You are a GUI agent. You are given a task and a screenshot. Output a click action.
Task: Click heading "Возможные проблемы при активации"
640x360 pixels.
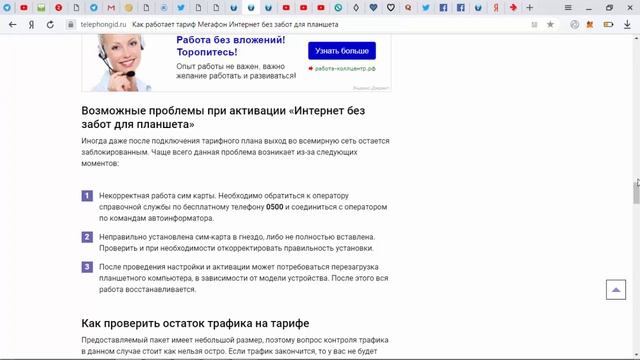click(x=223, y=117)
